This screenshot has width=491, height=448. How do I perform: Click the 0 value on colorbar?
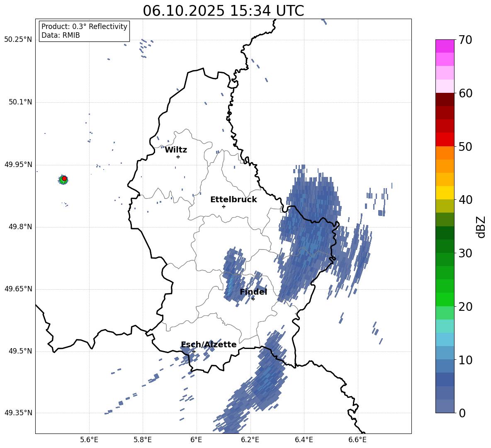pyautogui.click(x=462, y=413)
